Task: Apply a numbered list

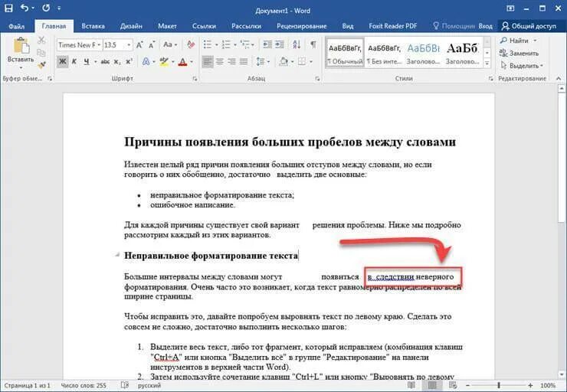Action: point(226,45)
